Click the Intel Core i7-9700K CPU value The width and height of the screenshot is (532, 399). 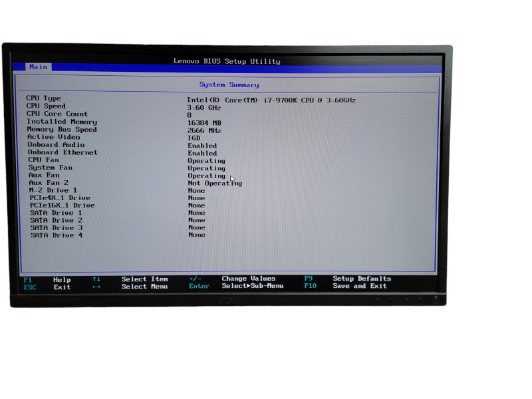[271, 100]
